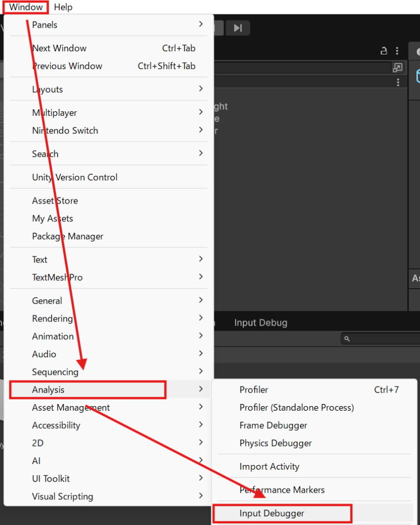This screenshot has height=525, width=420.
Task: Switch to the Input Debug tab
Action: pyautogui.click(x=261, y=323)
